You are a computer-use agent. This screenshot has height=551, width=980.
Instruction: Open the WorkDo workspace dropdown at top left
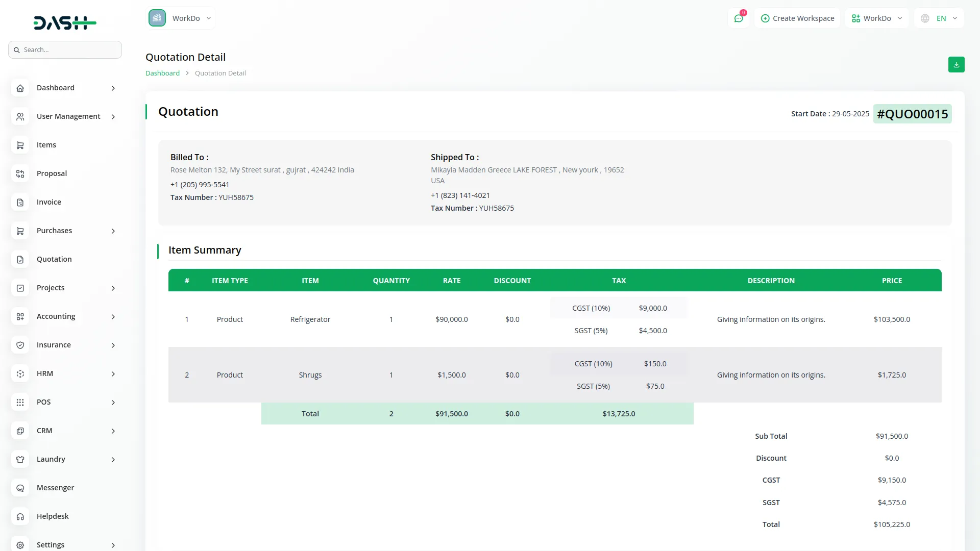[x=181, y=18]
